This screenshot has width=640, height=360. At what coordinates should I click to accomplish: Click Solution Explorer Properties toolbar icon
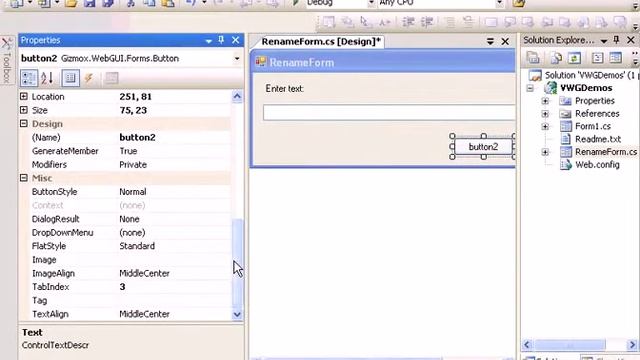(533, 58)
